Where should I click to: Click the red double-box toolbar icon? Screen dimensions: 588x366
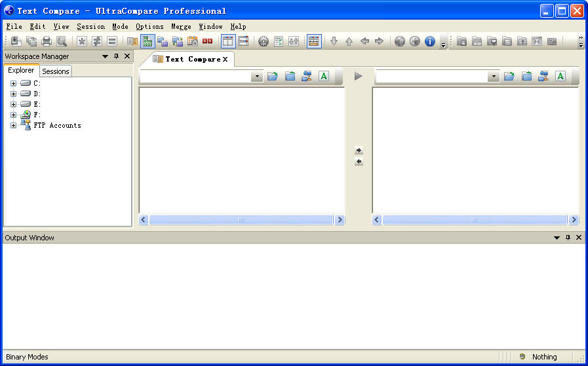click(x=207, y=41)
